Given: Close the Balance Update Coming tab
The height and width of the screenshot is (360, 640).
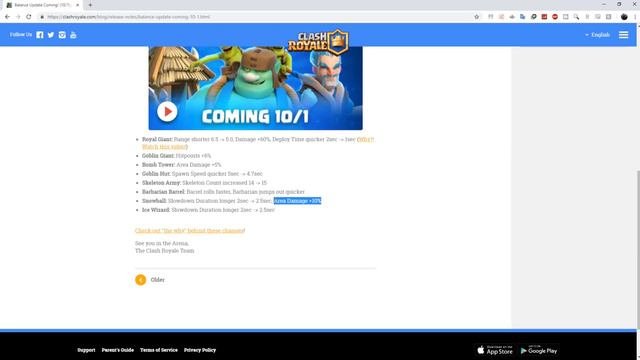Looking at the screenshot, I should click(x=78, y=5).
